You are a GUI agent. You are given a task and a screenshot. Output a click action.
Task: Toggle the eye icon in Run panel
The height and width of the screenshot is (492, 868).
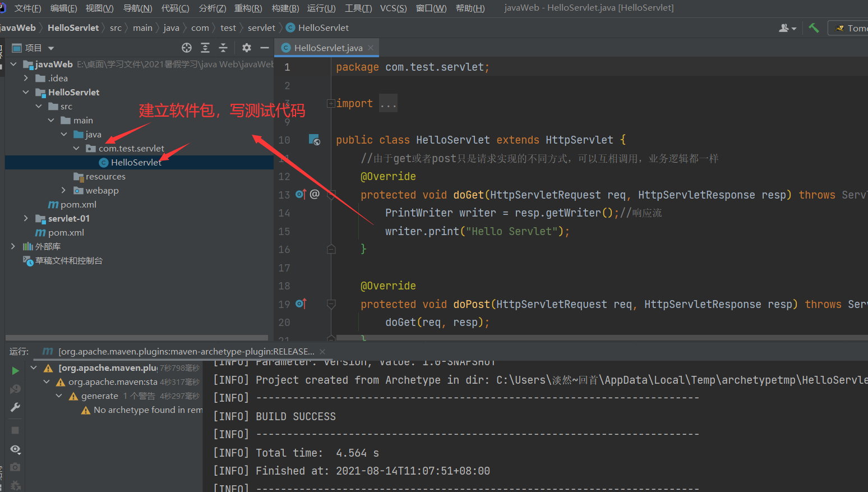coord(16,449)
